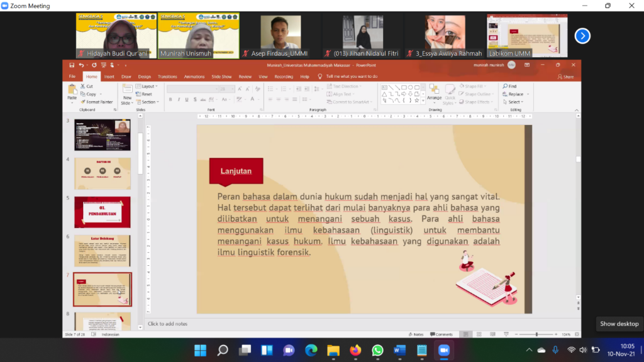
Task: Select the right arrow shape
Action: tap(404, 94)
